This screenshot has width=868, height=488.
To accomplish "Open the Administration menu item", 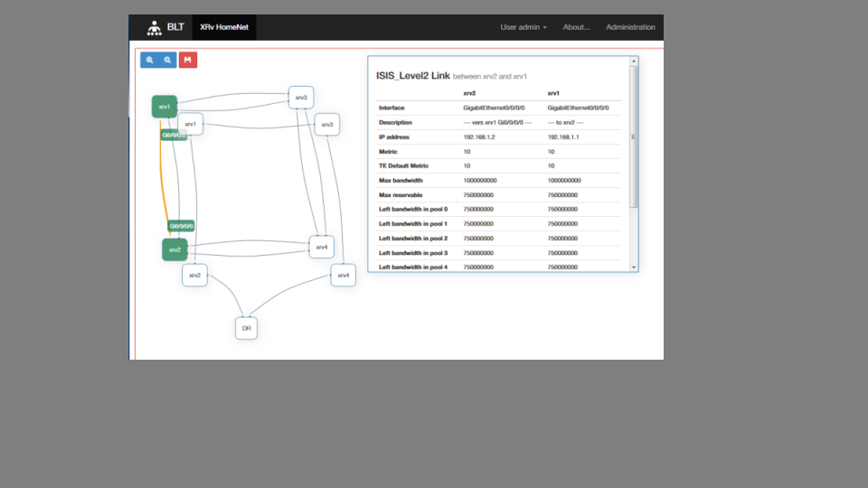I will tap(630, 27).
